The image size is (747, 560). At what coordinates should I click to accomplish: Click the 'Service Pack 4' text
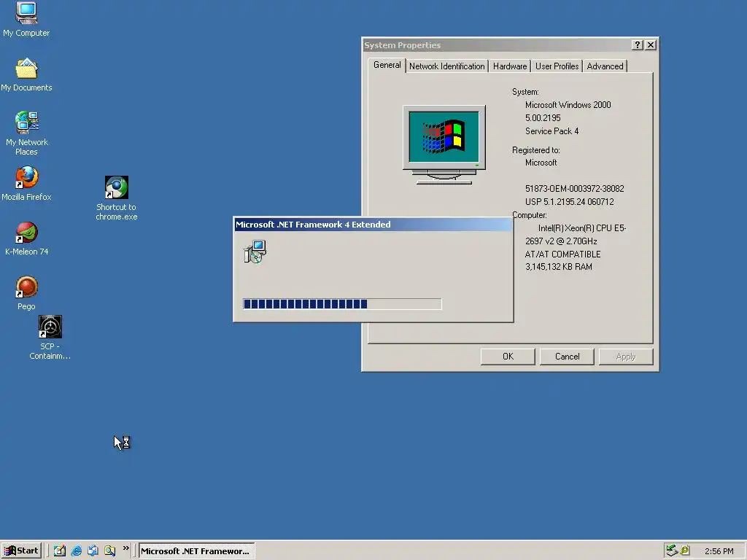coord(551,131)
